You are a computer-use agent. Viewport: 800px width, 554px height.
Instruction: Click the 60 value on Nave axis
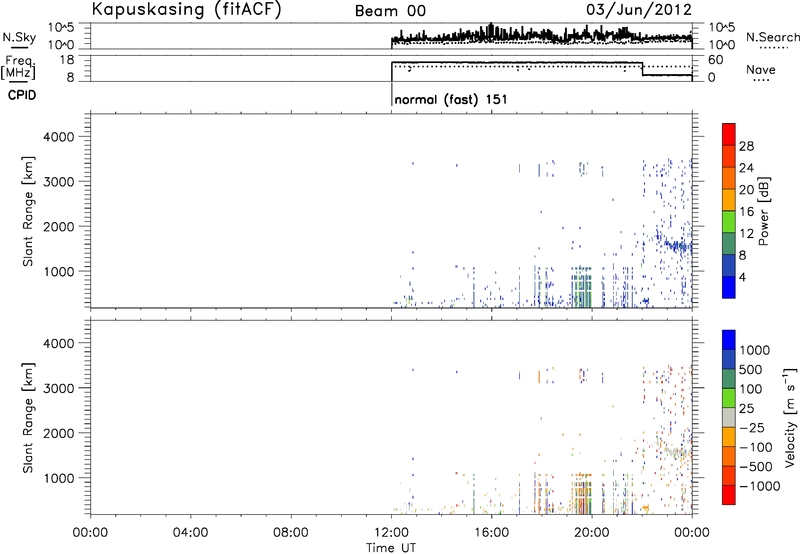716,60
